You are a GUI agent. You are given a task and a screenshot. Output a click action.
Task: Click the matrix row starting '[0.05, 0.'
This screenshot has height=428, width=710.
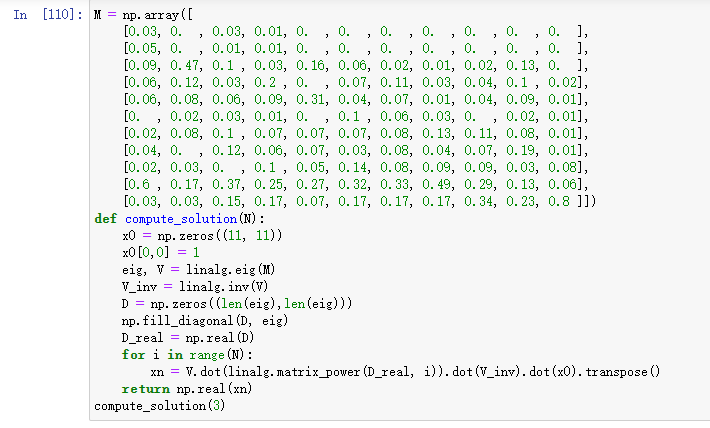pos(356,48)
